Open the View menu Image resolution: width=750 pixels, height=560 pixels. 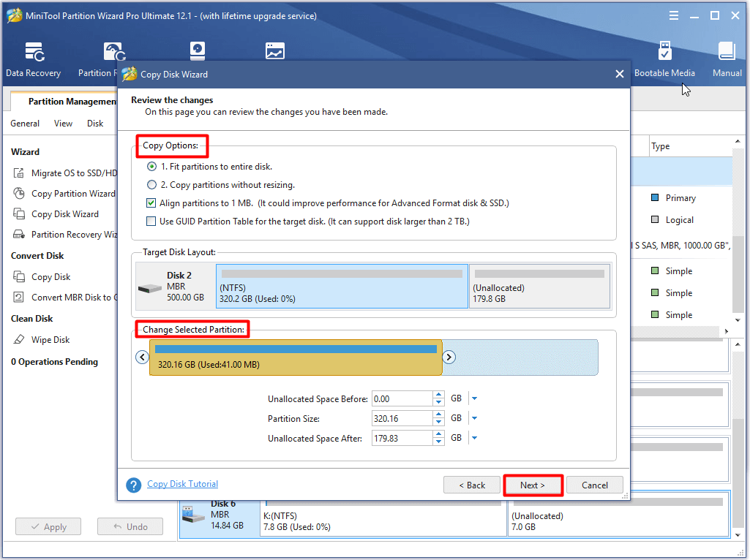coord(63,124)
